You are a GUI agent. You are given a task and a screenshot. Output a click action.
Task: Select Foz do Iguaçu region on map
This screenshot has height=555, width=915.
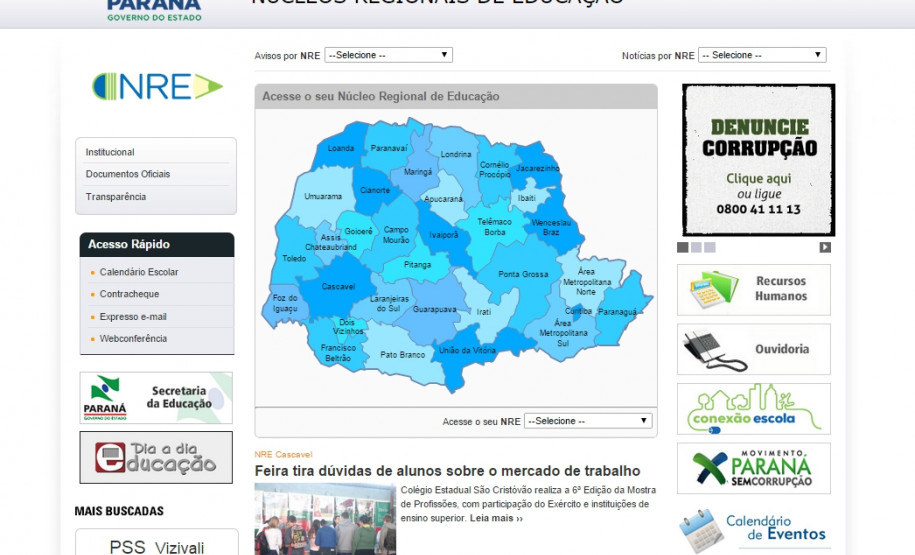[284, 303]
